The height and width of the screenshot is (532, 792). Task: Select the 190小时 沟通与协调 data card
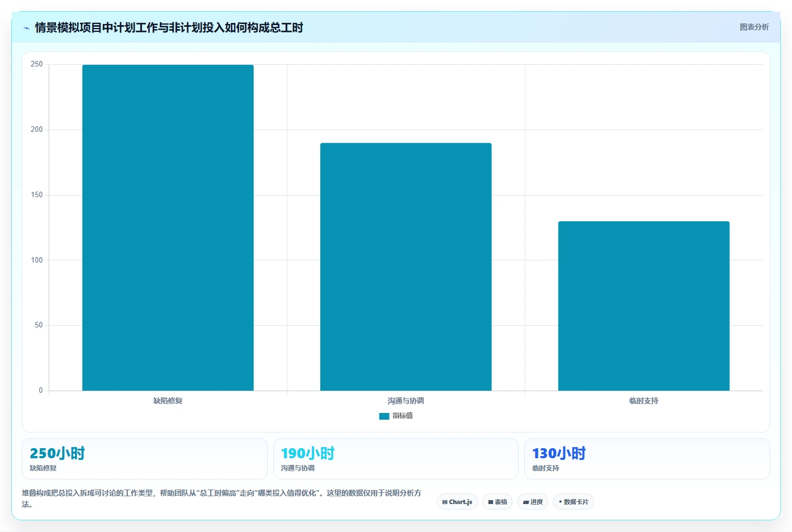click(x=396, y=459)
